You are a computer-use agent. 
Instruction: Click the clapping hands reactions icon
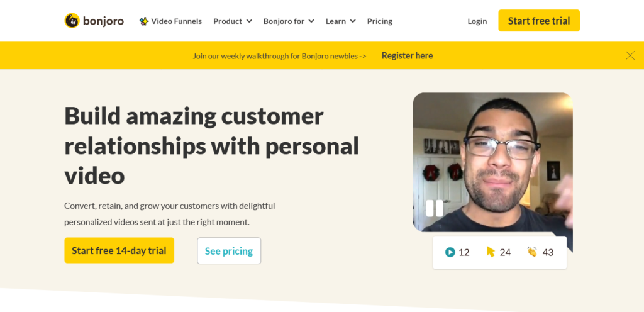pos(532,252)
